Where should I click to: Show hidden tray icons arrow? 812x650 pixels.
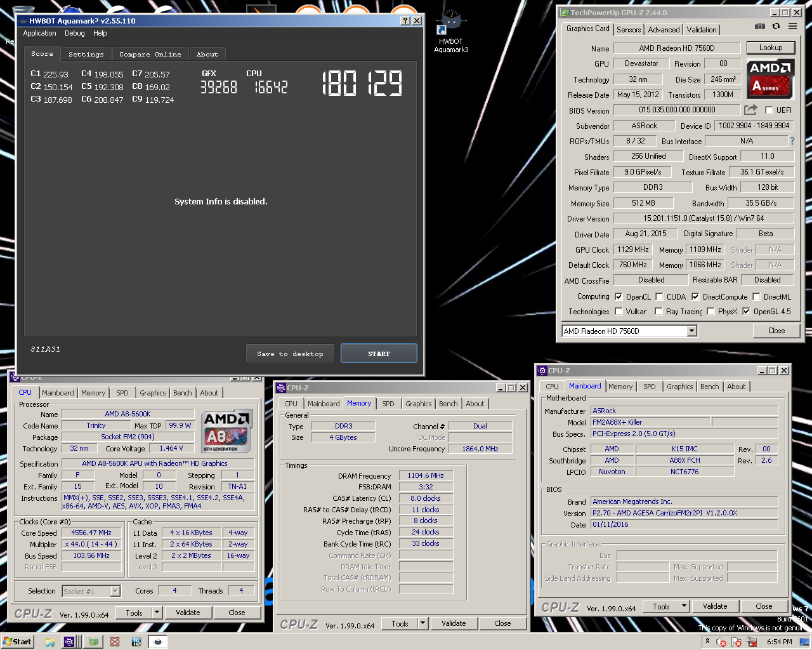pos(707,642)
